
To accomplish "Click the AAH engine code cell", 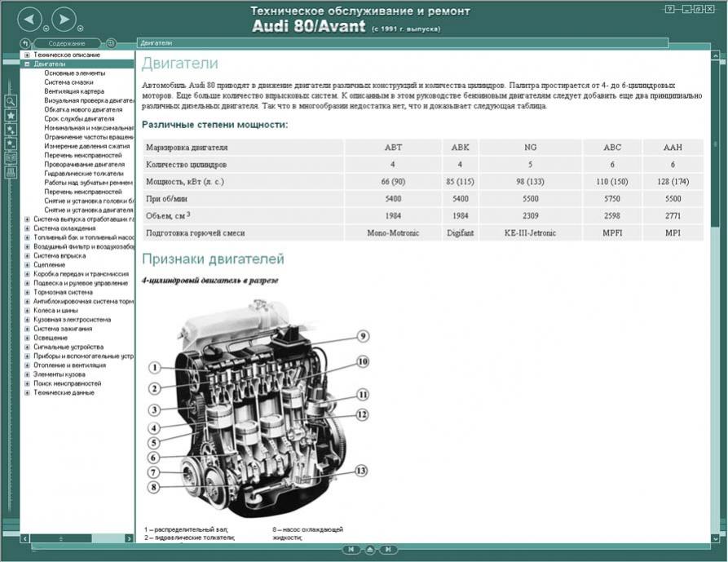I will [x=673, y=148].
